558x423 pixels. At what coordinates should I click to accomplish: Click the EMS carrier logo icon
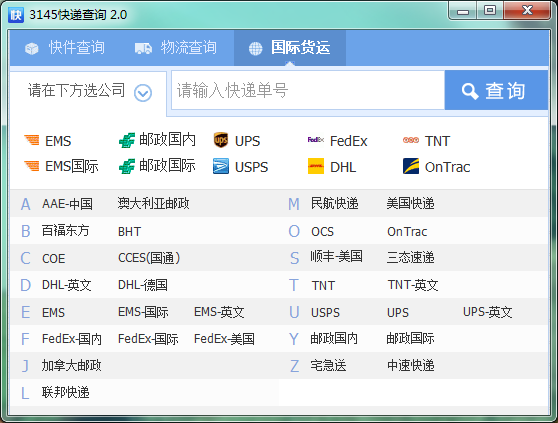tap(32, 140)
